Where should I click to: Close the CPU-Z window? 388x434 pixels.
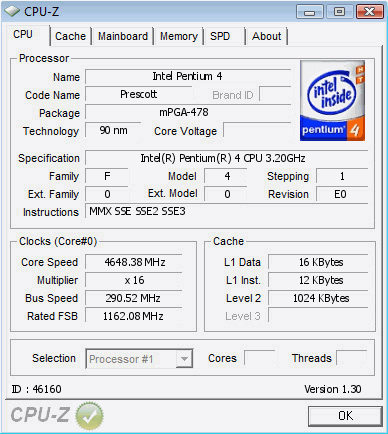click(369, 12)
